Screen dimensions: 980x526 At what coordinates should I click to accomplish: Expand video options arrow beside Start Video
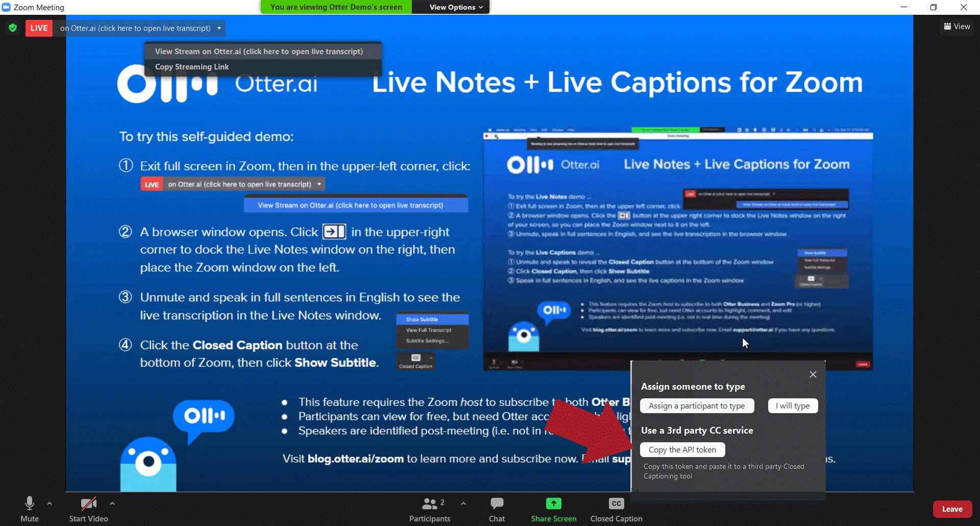coord(112,504)
